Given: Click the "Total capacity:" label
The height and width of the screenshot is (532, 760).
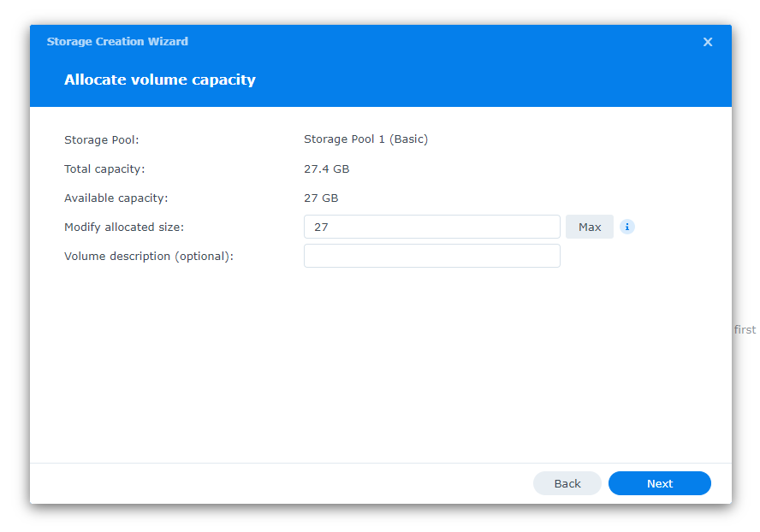Looking at the screenshot, I should pos(104,168).
